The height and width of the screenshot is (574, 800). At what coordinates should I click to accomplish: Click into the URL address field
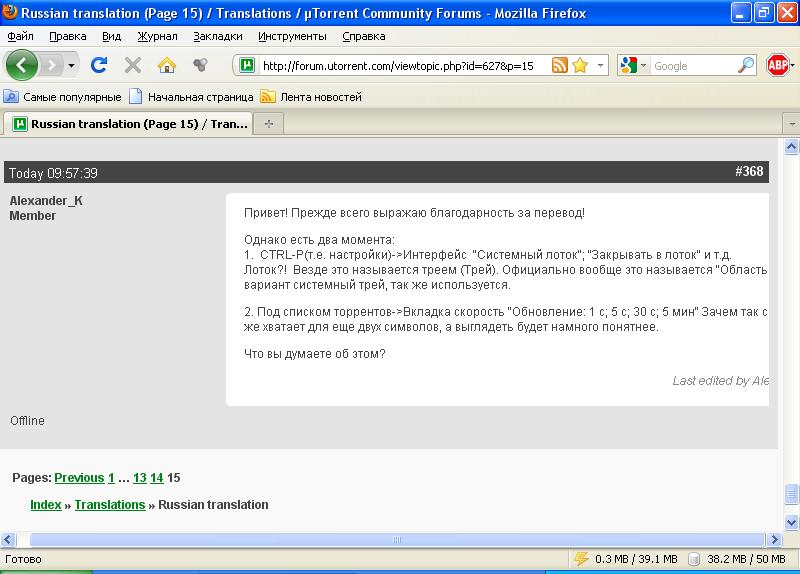pyautogui.click(x=398, y=66)
